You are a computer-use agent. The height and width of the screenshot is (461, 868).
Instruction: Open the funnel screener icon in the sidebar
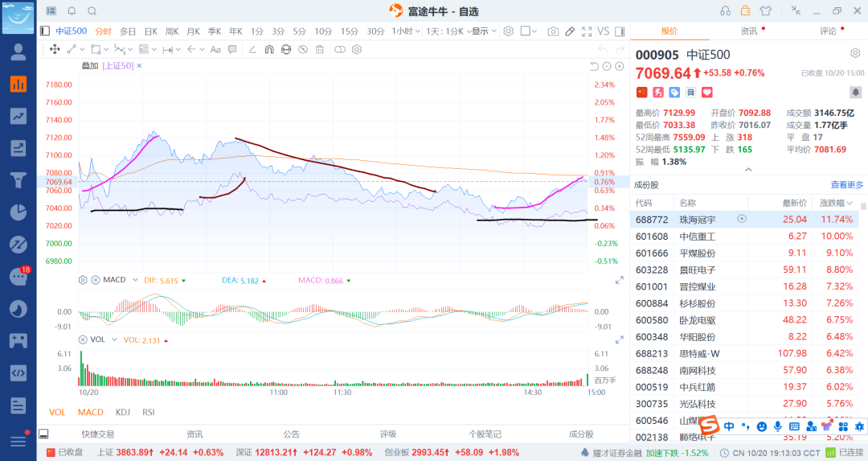[x=18, y=180]
